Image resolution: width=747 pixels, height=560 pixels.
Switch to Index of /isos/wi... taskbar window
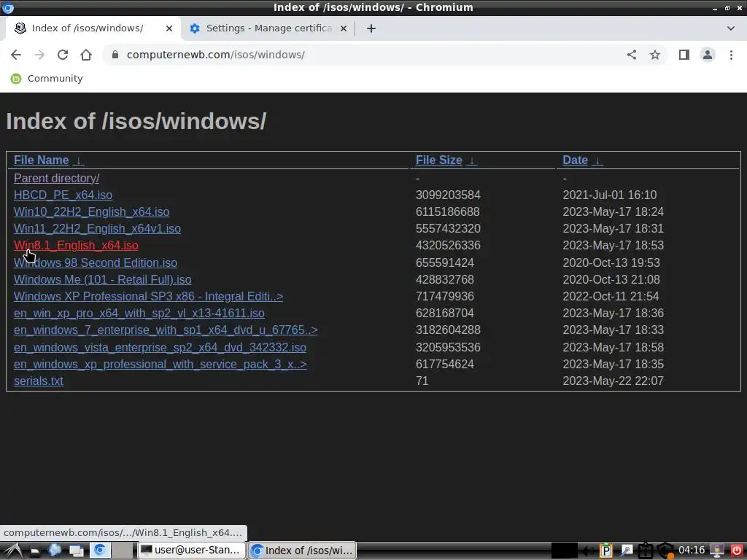[x=303, y=551]
